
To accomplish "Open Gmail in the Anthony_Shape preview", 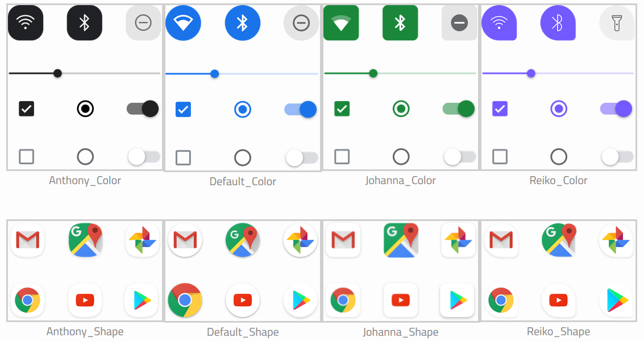I will [27, 240].
